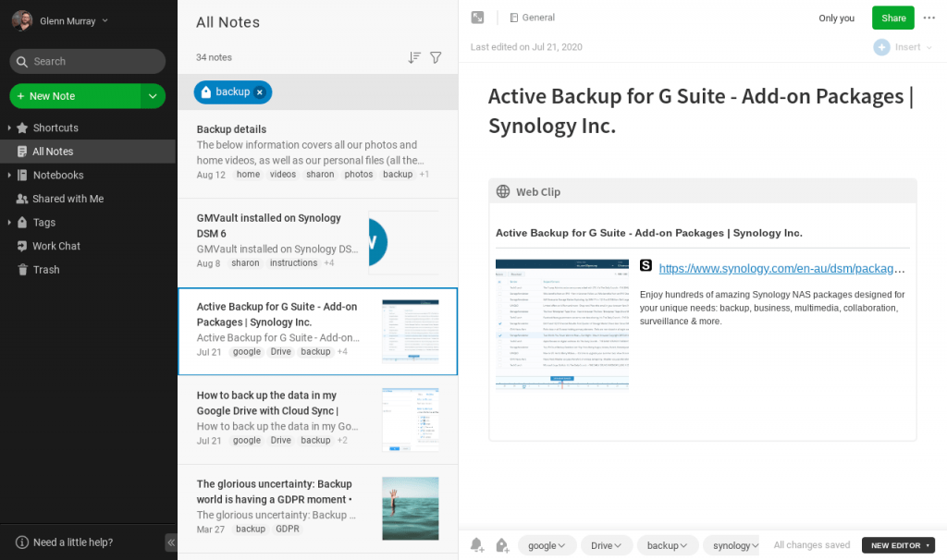Open the Insert dropdown
Screen dimensions: 947x560
904,47
